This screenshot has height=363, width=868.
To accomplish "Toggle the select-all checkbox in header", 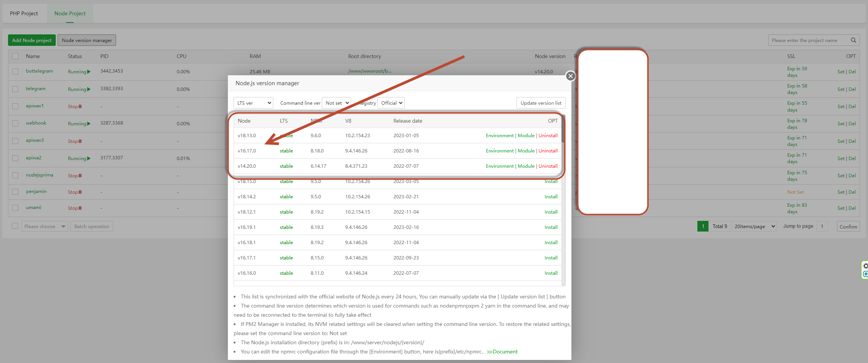I will (x=15, y=56).
